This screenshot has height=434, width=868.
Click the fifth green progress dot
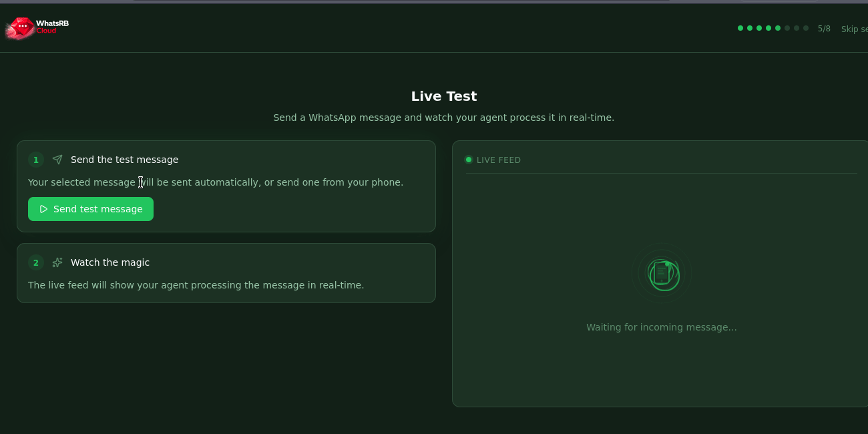[x=778, y=28]
